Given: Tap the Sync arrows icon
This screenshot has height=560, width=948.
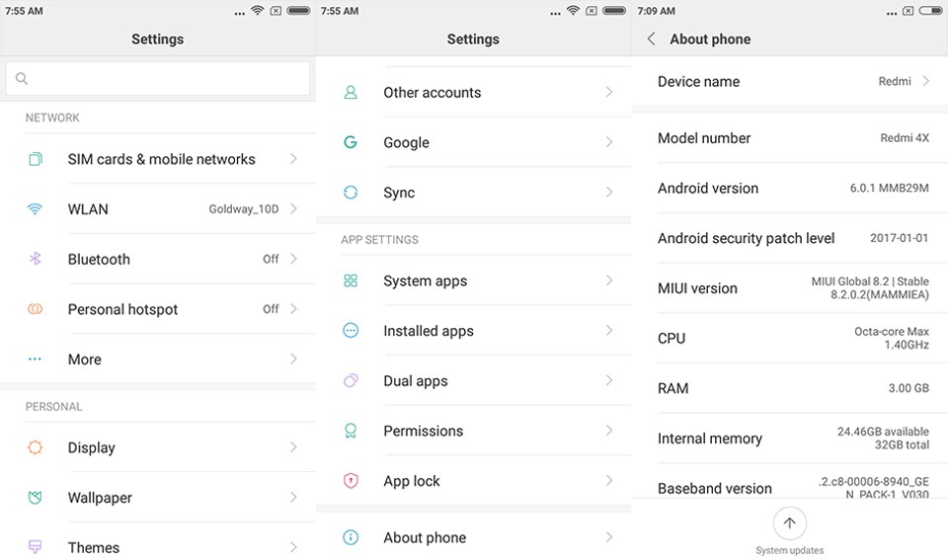Looking at the screenshot, I should [x=351, y=193].
